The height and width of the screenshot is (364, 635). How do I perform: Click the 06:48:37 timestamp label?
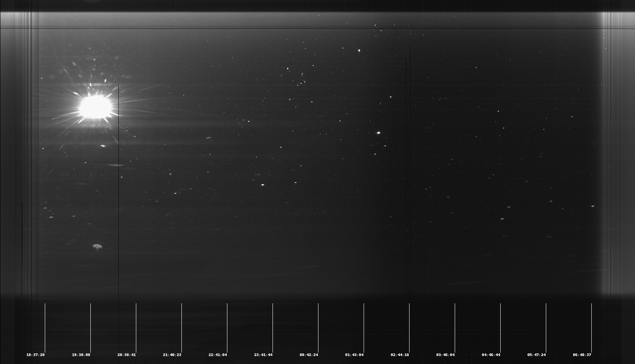[582, 355]
